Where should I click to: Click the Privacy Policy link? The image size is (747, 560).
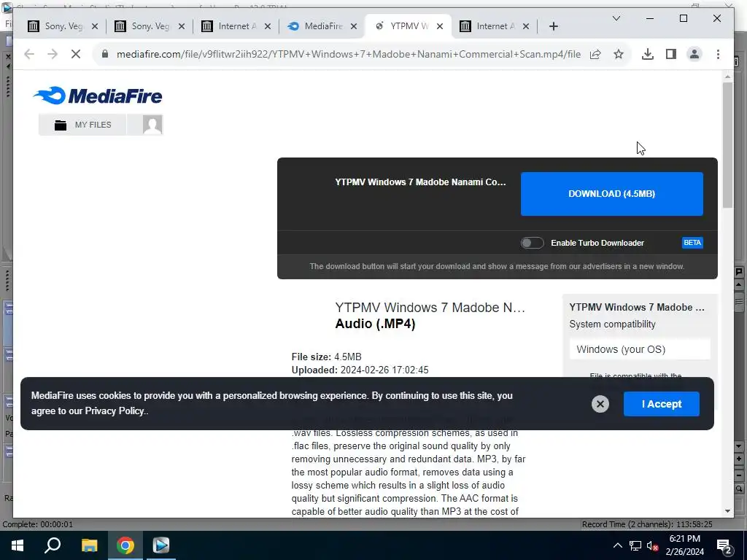115,411
